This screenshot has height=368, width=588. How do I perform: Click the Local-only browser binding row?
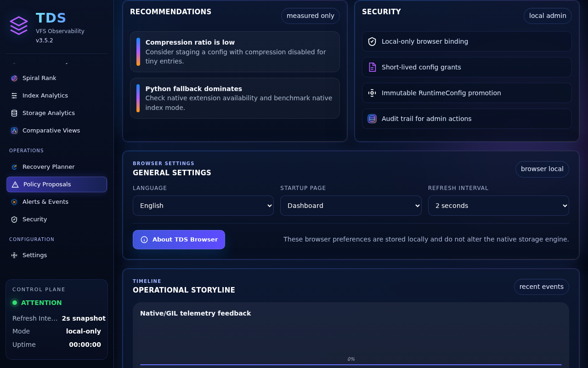pyautogui.click(x=467, y=41)
